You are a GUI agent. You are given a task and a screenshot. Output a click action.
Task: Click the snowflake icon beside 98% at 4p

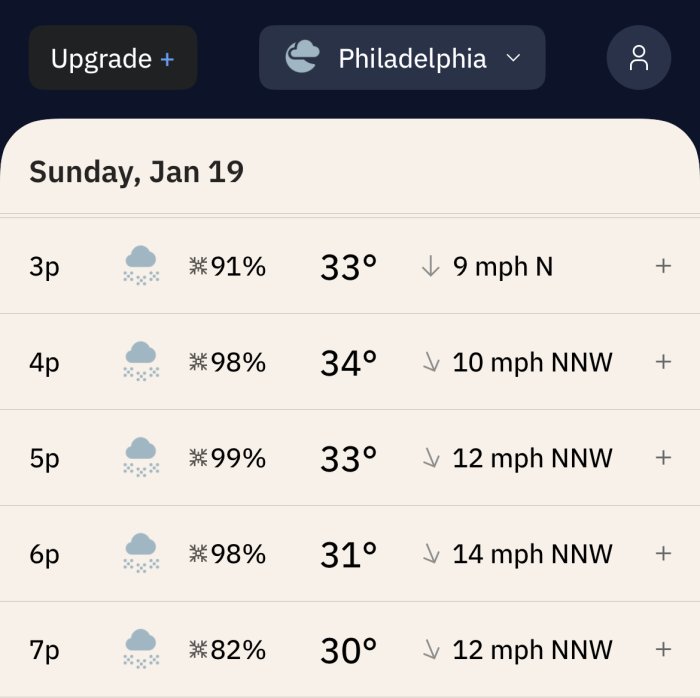click(x=198, y=362)
